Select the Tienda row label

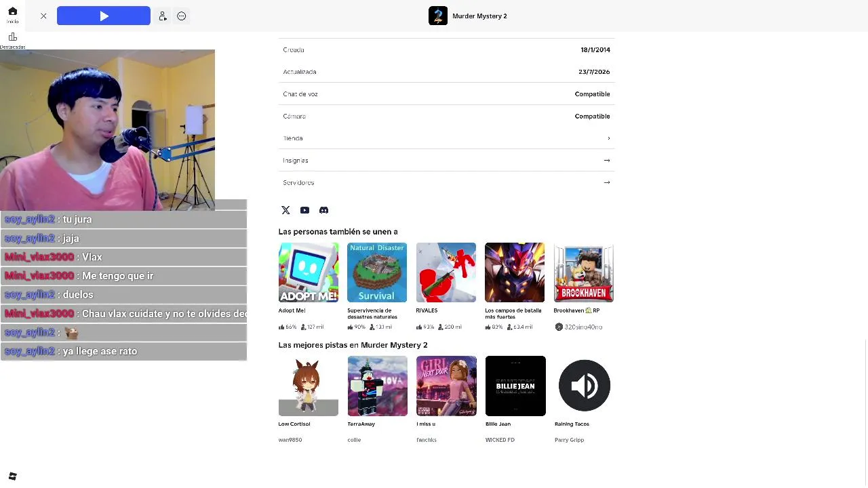coord(293,138)
